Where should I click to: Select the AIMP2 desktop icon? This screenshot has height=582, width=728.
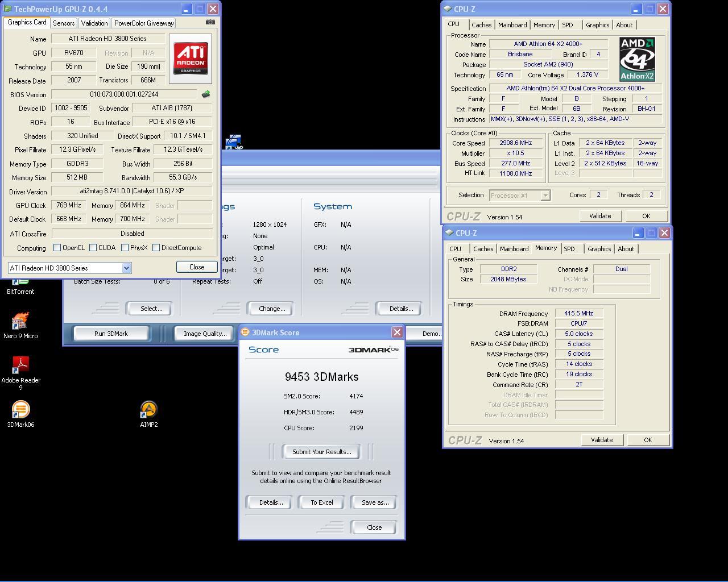148,414
